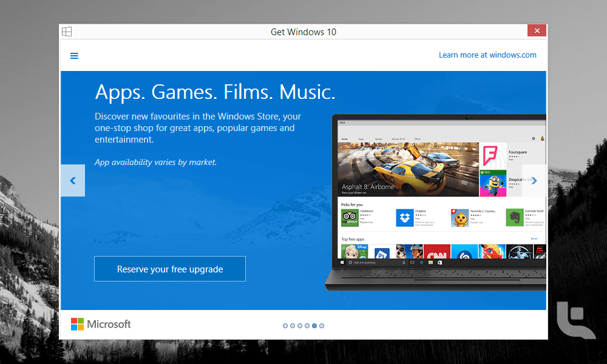Click 'Top free apps' label in laptop
607x364 pixels.
[353, 239]
